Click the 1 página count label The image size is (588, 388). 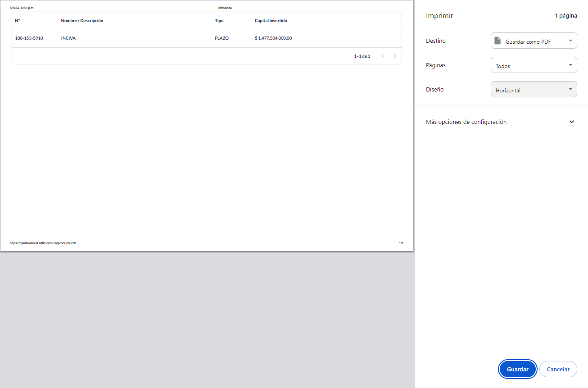click(566, 16)
